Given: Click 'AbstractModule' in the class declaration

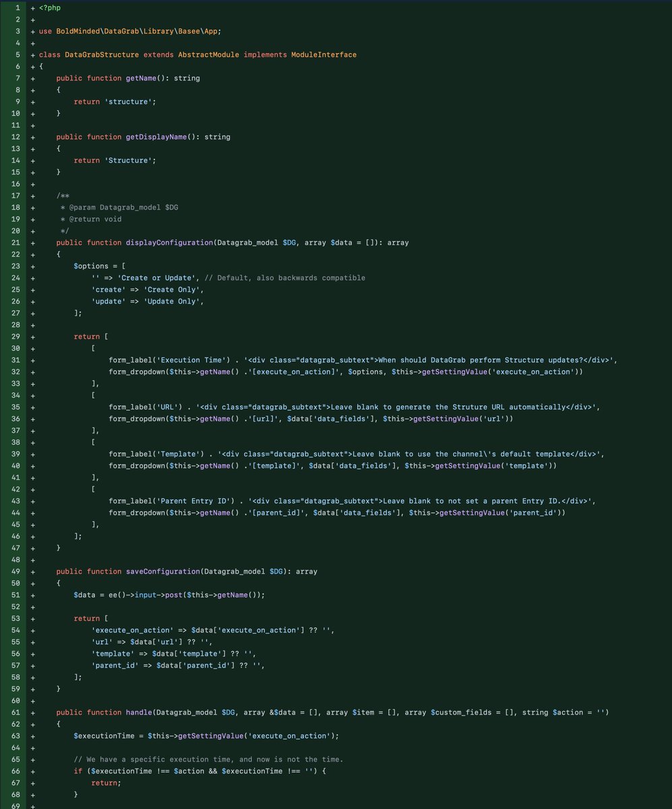Looking at the screenshot, I should [x=208, y=55].
